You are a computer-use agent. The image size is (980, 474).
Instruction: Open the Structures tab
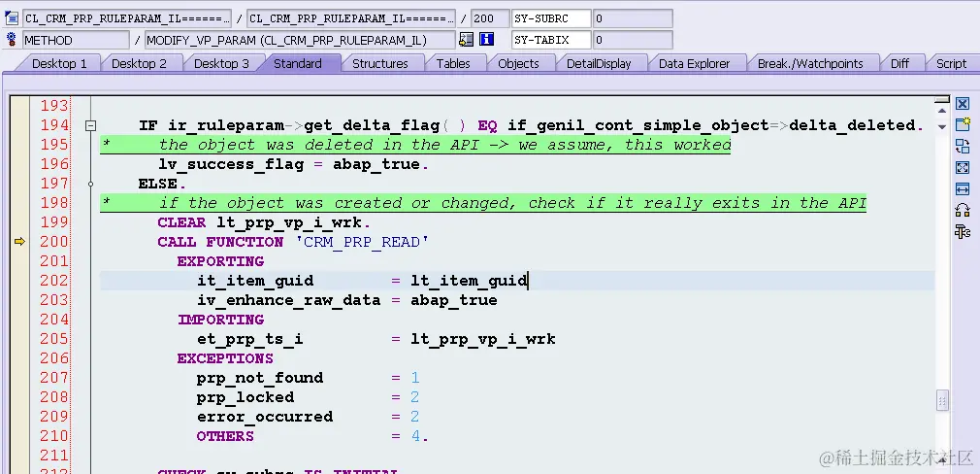click(380, 64)
